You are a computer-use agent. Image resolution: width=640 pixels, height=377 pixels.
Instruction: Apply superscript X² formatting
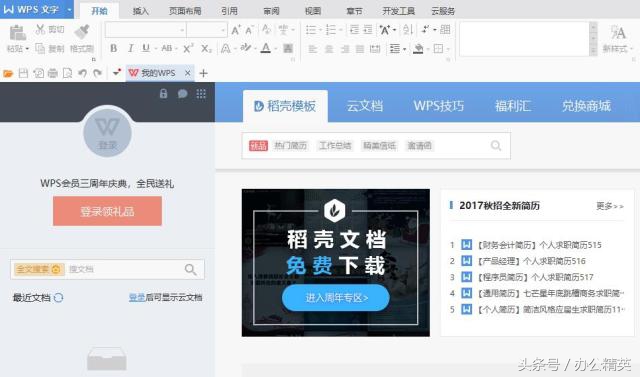coord(188,49)
